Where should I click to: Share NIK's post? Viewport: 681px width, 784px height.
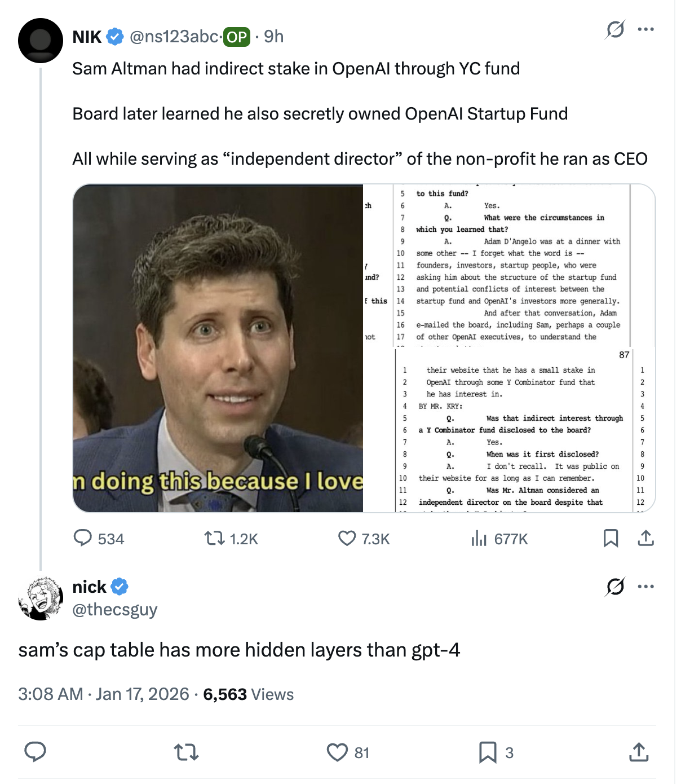[x=645, y=538]
